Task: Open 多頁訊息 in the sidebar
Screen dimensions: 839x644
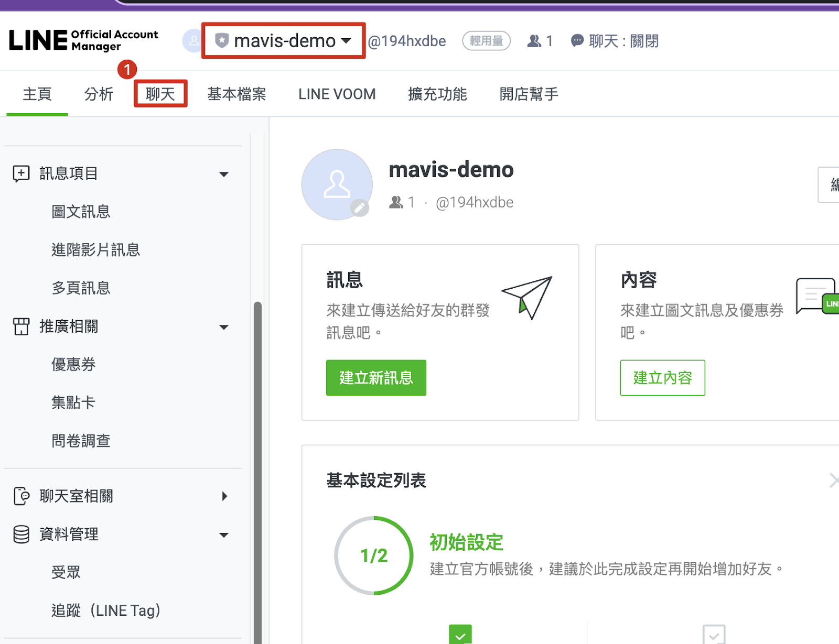Action: tap(81, 288)
